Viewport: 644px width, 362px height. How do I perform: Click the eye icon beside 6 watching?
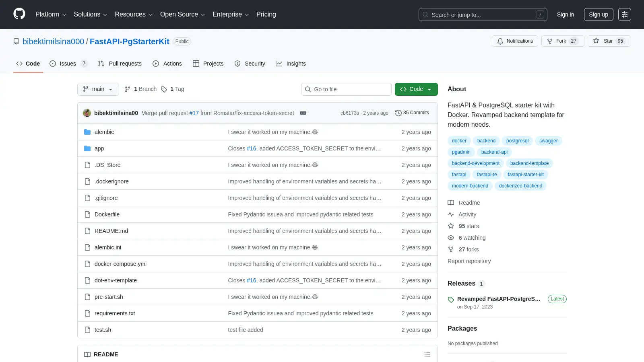451,238
